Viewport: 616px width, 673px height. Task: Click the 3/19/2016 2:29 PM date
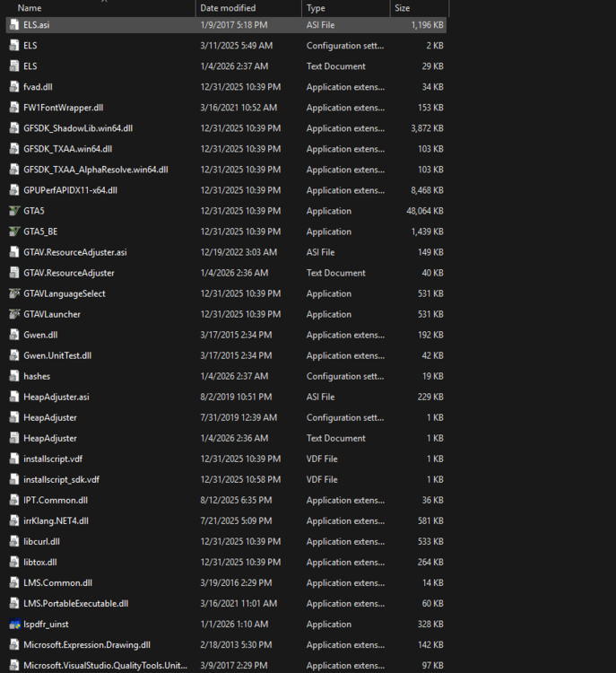click(236, 583)
